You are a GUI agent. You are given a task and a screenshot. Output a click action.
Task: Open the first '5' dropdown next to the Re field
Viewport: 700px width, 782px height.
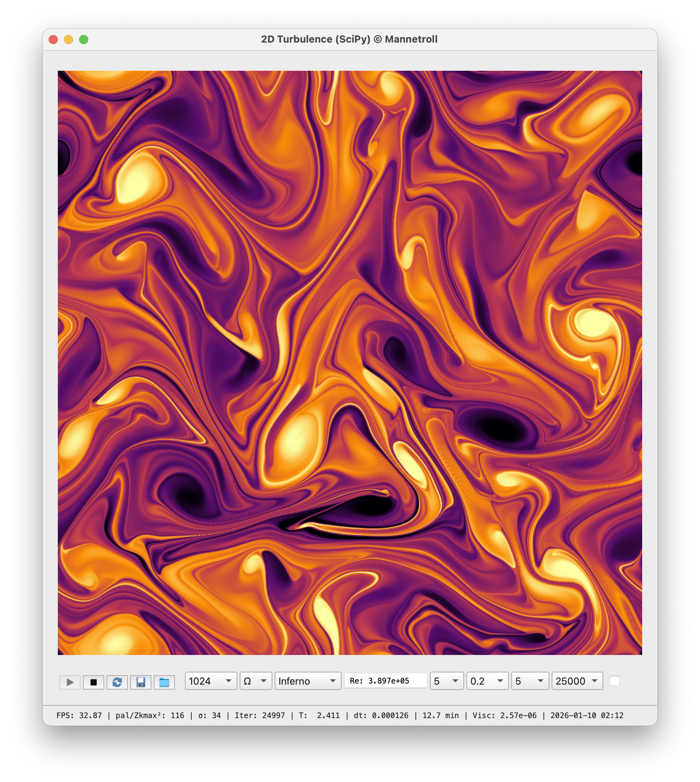coord(447,681)
